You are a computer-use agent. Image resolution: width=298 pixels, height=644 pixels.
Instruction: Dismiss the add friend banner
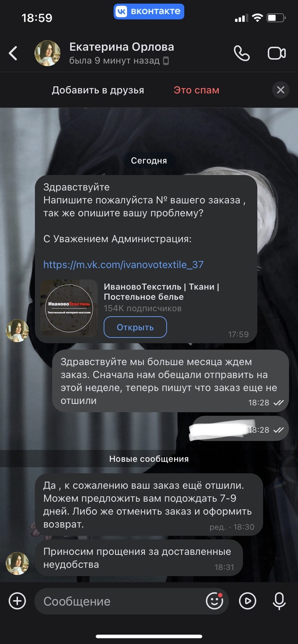pos(281,90)
